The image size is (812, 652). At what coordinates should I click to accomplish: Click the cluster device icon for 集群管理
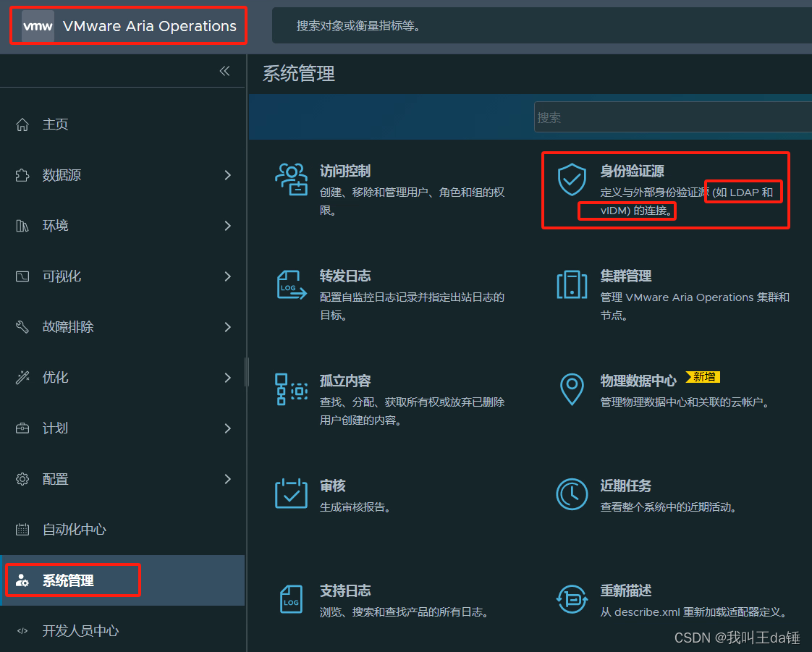(x=572, y=285)
